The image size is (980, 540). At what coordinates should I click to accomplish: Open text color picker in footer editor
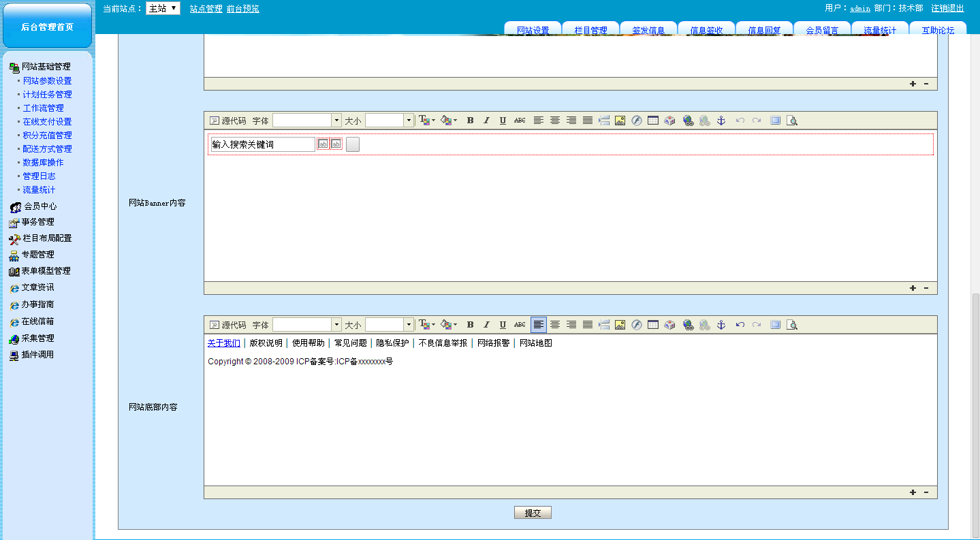click(x=426, y=325)
